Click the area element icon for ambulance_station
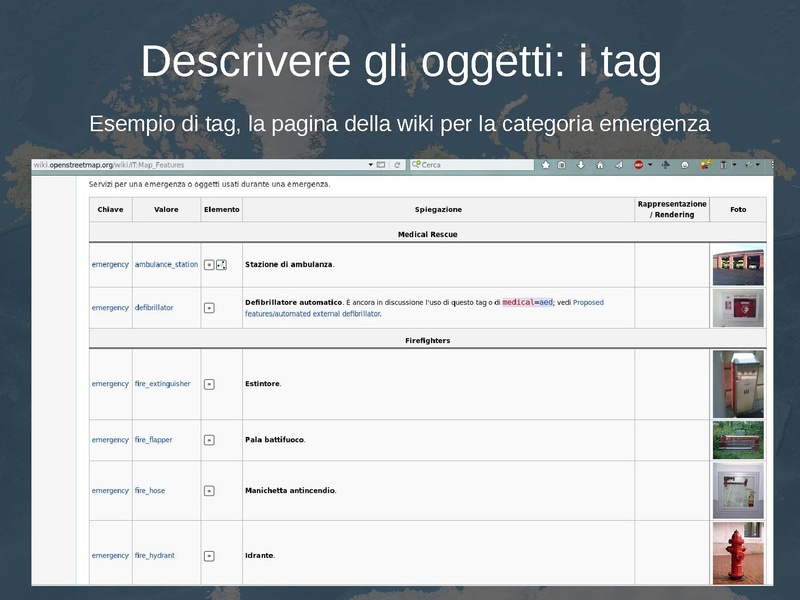The width and height of the screenshot is (800, 600). (x=221, y=265)
